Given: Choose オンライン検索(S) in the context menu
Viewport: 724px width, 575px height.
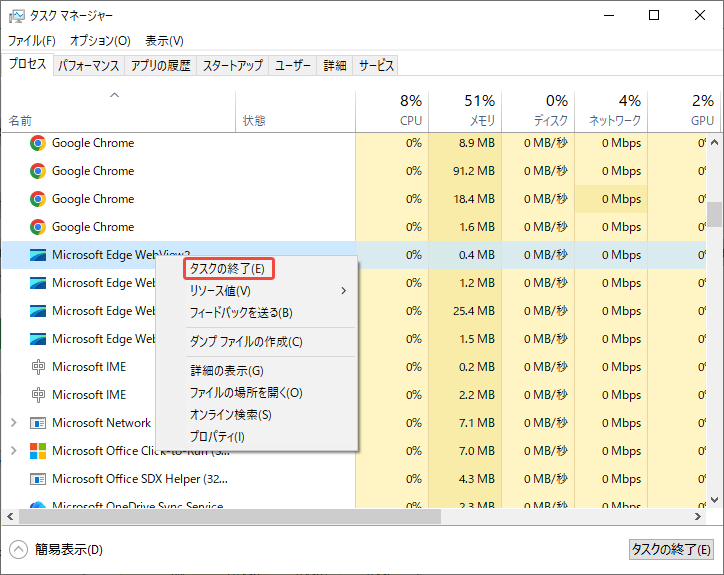Looking at the screenshot, I should coord(230,415).
